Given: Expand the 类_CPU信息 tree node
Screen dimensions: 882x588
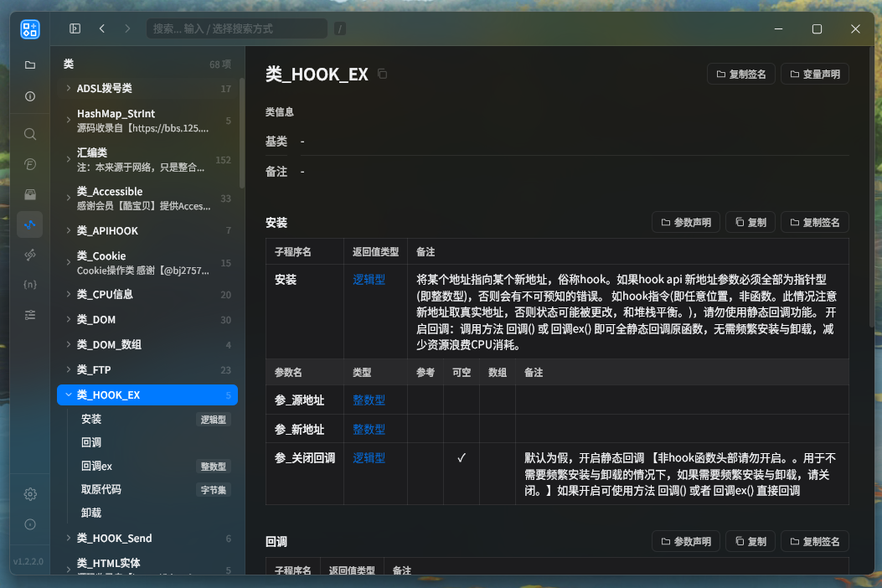Looking at the screenshot, I should [x=68, y=294].
